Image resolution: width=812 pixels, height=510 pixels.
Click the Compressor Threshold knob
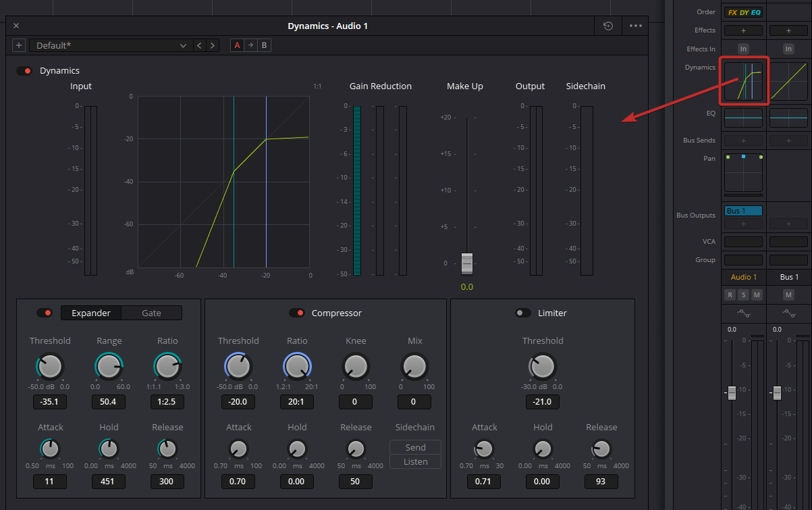pyautogui.click(x=238, y=366)
